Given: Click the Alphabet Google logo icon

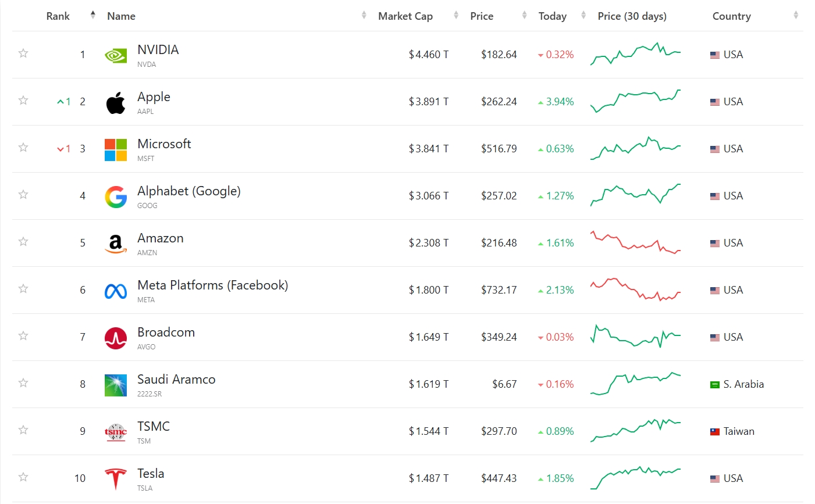Looking at the screenshot, I should pos(116,197).
